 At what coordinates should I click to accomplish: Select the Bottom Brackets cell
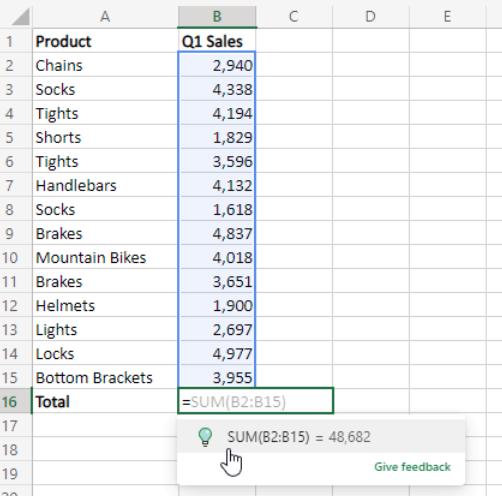105,377
